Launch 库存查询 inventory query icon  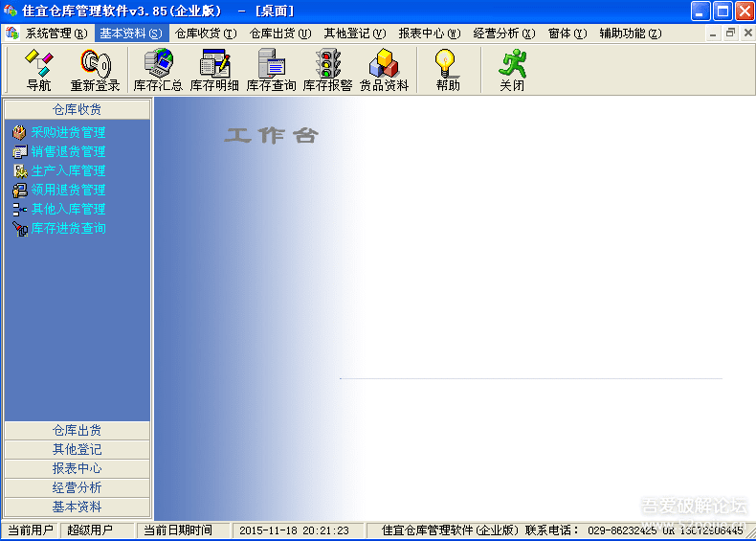[271, 70]
